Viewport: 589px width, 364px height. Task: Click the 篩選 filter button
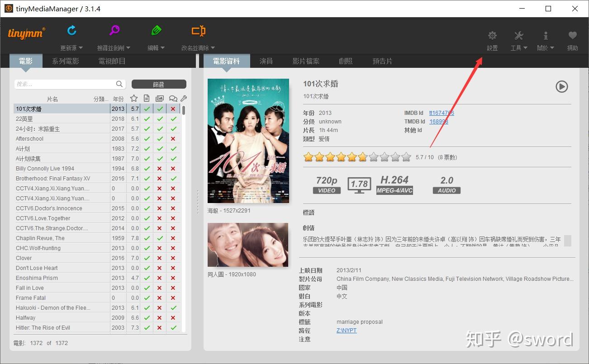[x=159, y=84]
